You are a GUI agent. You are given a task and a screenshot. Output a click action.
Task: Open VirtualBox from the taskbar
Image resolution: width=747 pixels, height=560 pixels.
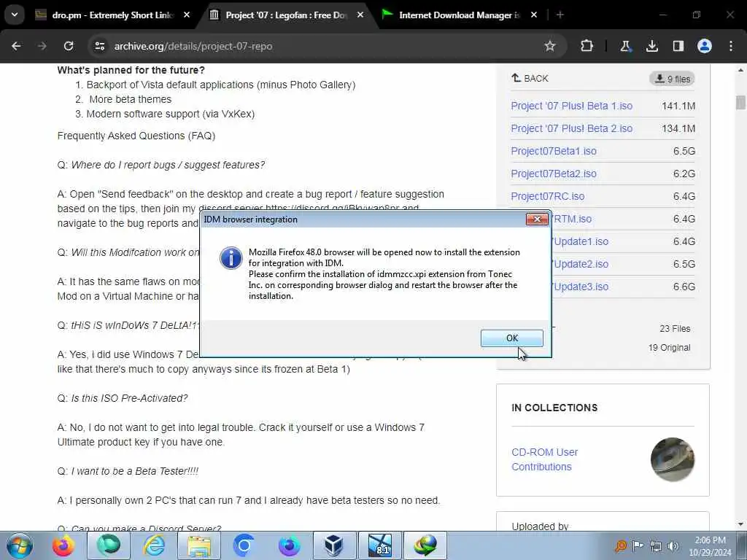[334, 545]
